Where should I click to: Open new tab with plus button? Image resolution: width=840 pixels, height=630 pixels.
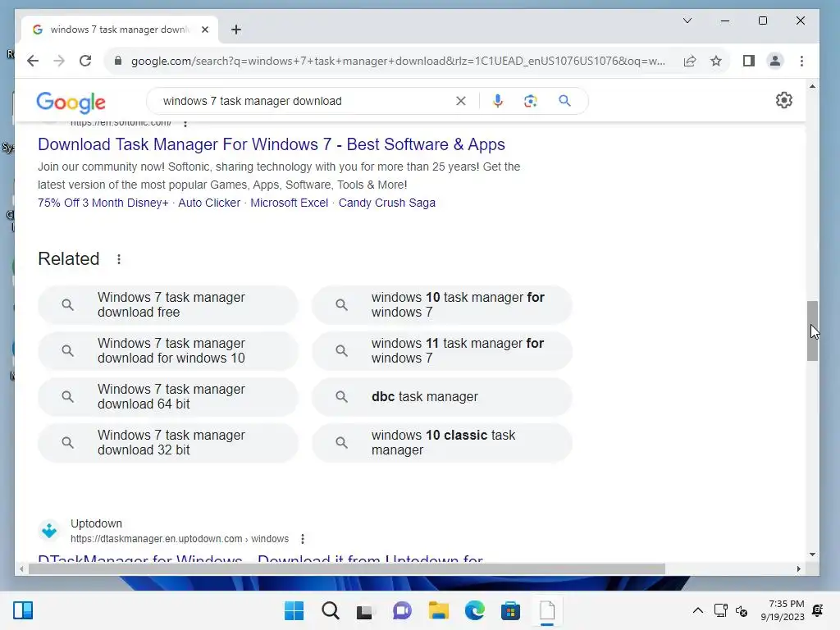(236, 30)
